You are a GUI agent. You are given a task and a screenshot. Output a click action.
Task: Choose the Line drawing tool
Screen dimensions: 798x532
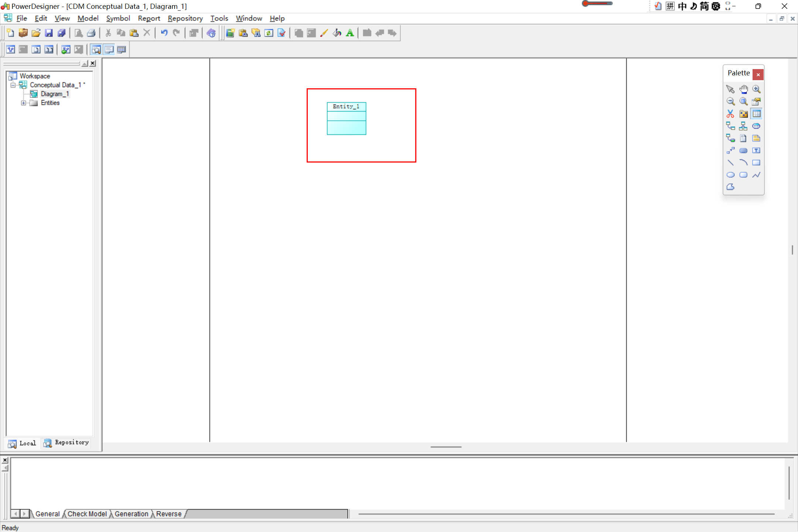pos(730,163)
